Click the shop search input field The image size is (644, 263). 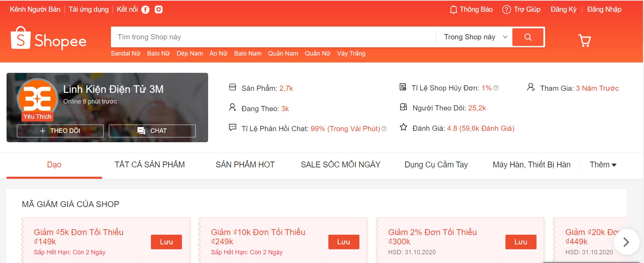(273, 37)
